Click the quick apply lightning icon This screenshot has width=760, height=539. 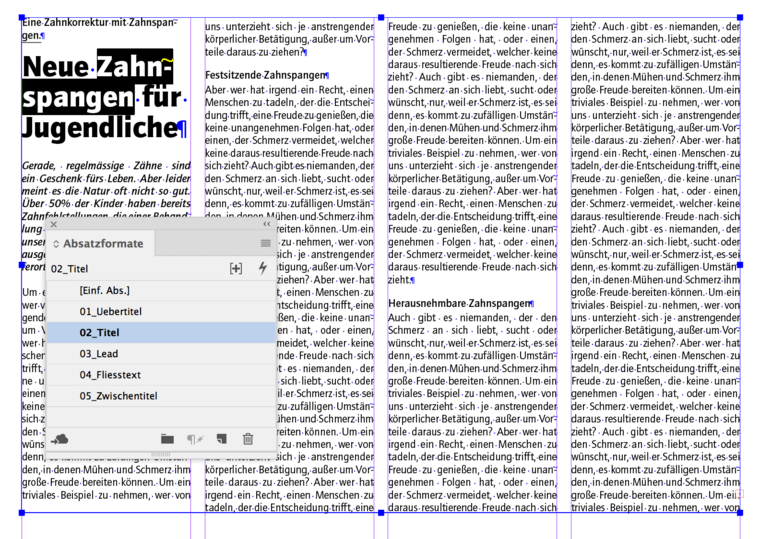point(263,268)
